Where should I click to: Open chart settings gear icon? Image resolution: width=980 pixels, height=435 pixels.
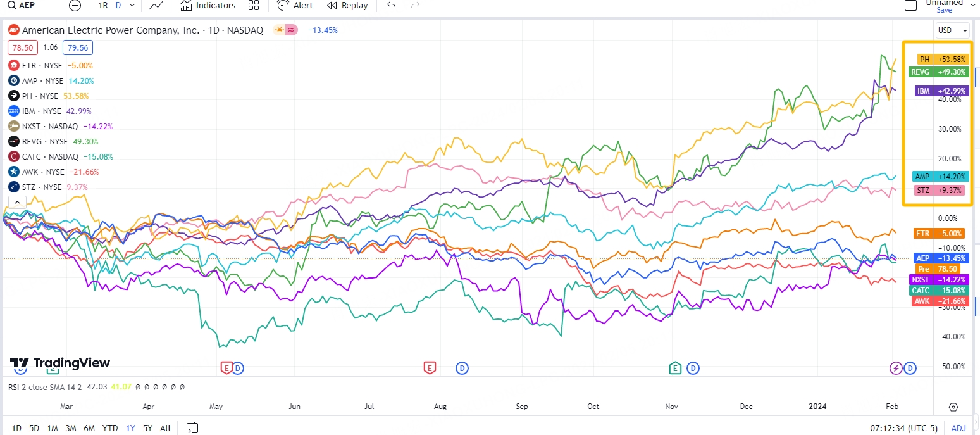[x=953, y=407]
